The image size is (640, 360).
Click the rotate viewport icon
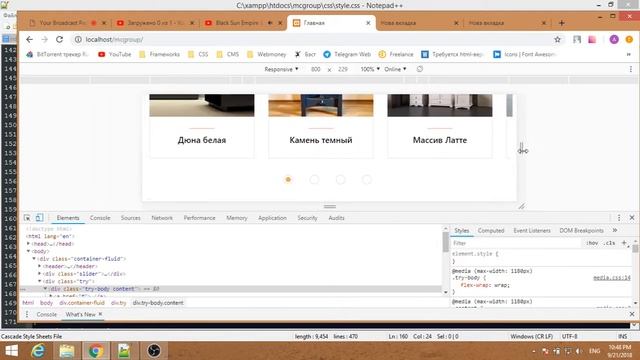pyautogui.click(x=420, y=69)
